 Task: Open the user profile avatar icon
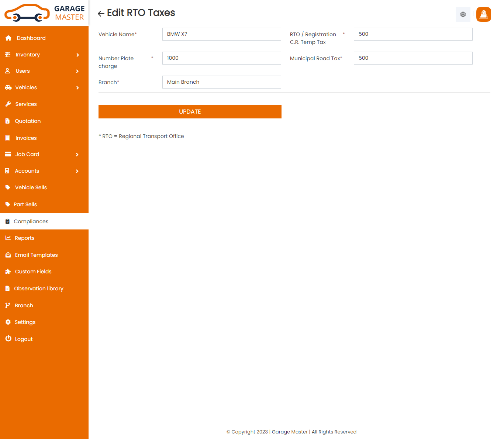coord(483,14)
